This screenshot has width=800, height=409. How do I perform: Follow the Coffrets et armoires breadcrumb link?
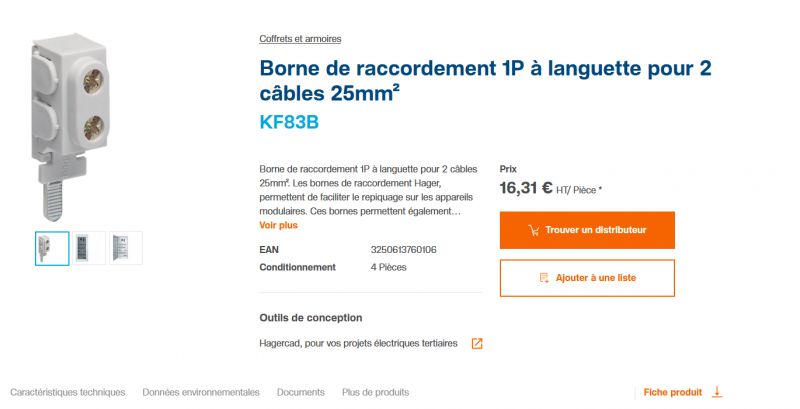(x=300, y=39)
